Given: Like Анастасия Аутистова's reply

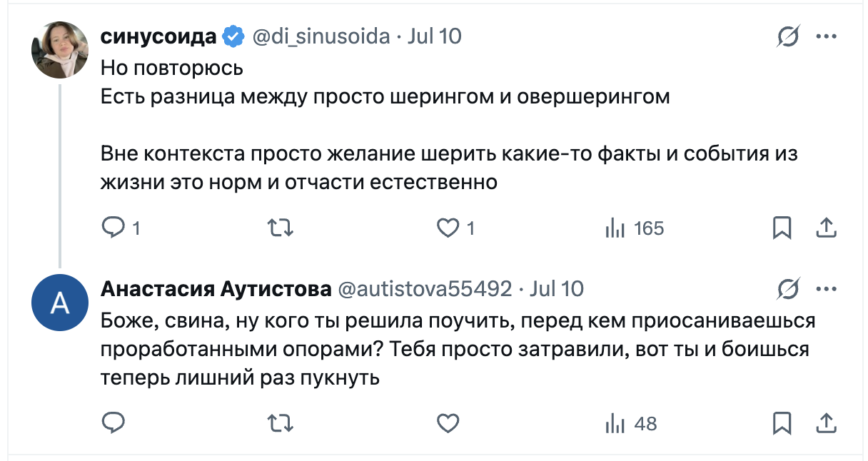Looking at the screenshot, I should coord(448,423).
